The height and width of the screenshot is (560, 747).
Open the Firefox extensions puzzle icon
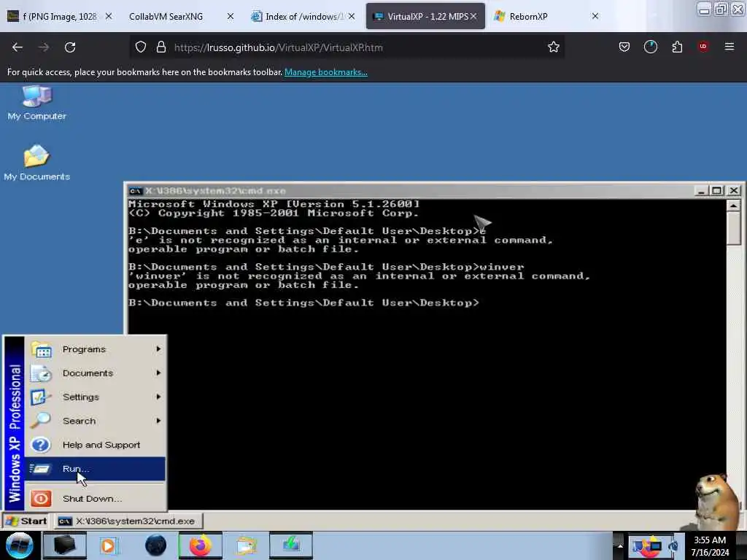pos(677,47)
